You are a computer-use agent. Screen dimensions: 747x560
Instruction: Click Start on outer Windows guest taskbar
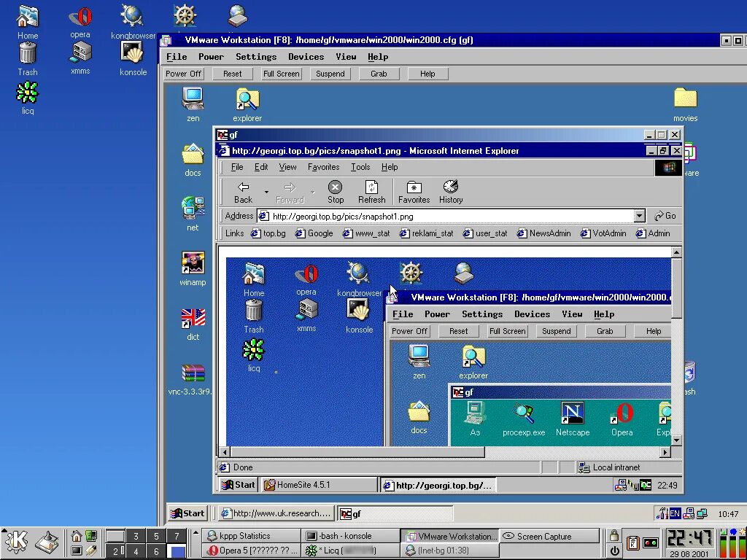187,513
